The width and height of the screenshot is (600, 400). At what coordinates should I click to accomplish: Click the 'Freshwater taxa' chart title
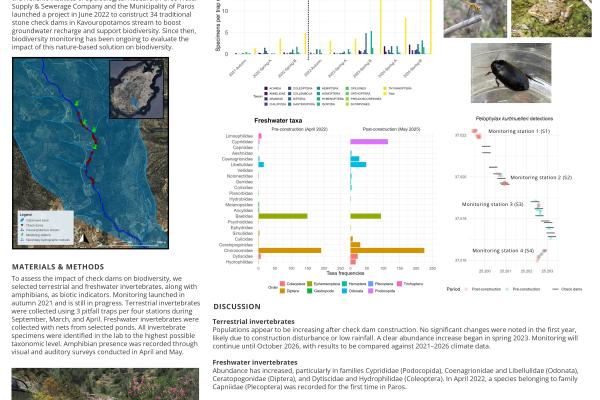point(278,121)
